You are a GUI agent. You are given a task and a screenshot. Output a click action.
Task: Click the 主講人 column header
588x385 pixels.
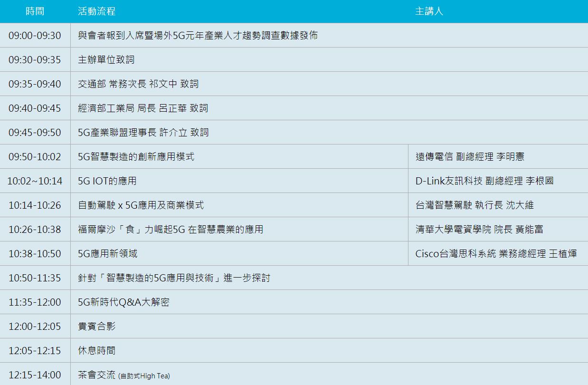pos(429,11)
